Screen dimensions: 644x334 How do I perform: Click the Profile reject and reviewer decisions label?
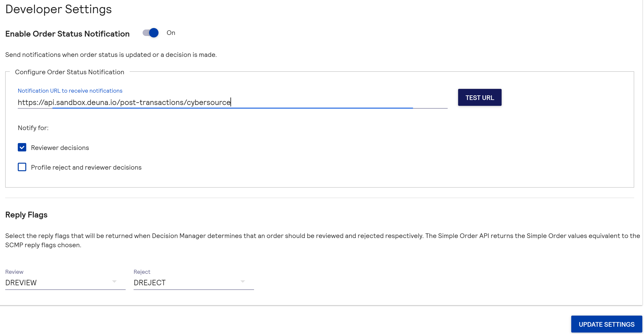click(86, 167)
